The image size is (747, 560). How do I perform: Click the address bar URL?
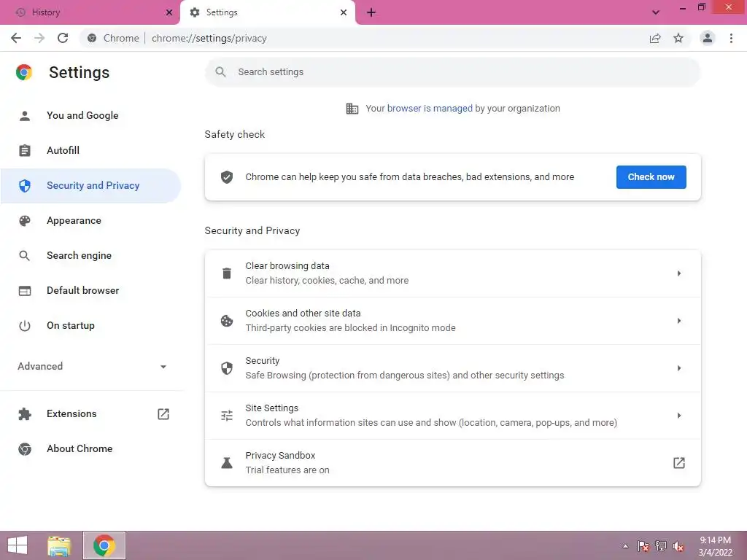pos(209,38)
